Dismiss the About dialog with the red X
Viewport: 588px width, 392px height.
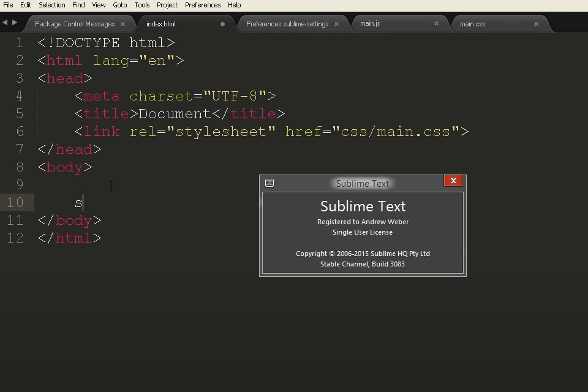[453, 181]
